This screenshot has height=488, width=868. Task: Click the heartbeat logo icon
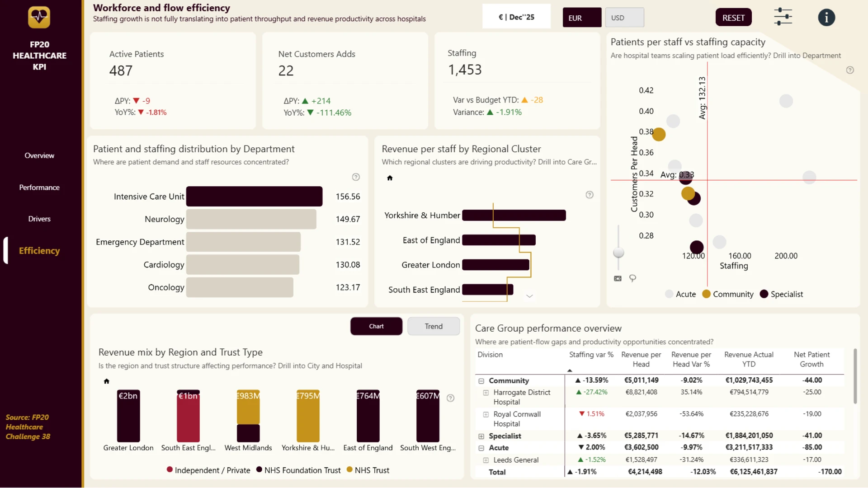tap(39, 17)
